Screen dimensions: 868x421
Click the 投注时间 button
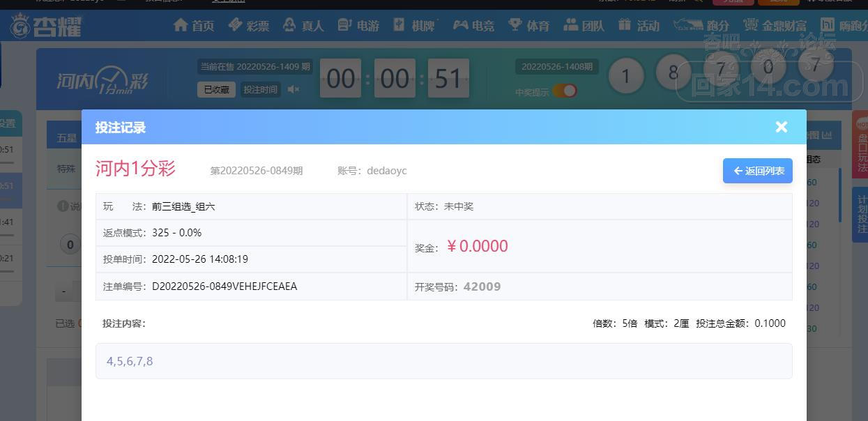click(260, 89)
